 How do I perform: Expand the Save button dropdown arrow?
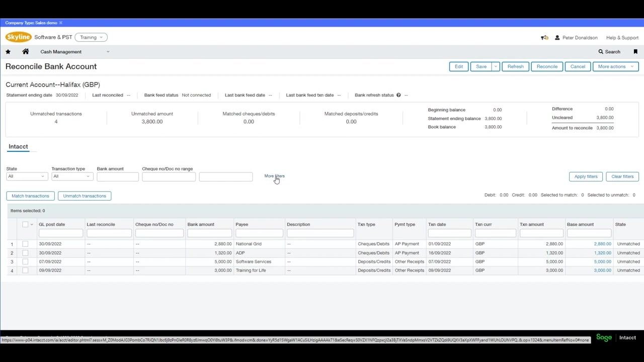coord(496,66)
